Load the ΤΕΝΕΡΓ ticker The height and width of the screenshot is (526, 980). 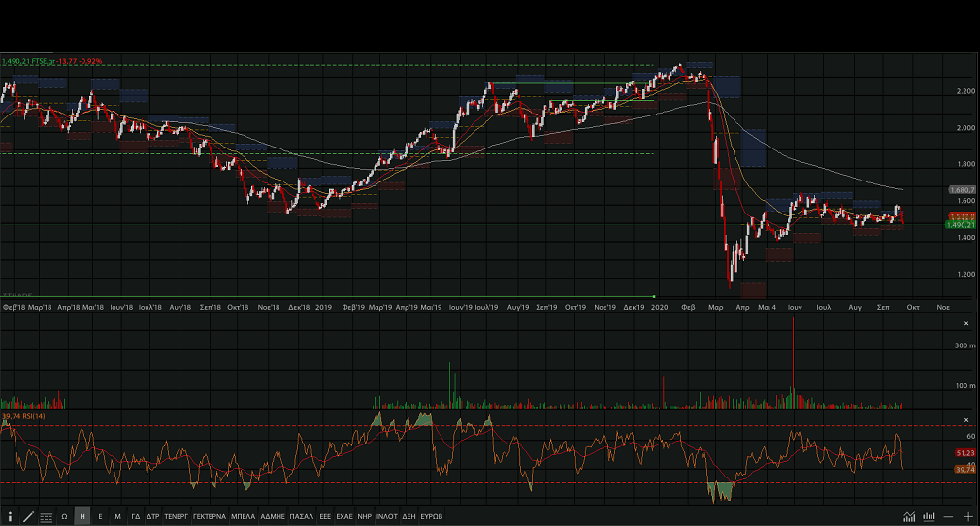point(176,517)
